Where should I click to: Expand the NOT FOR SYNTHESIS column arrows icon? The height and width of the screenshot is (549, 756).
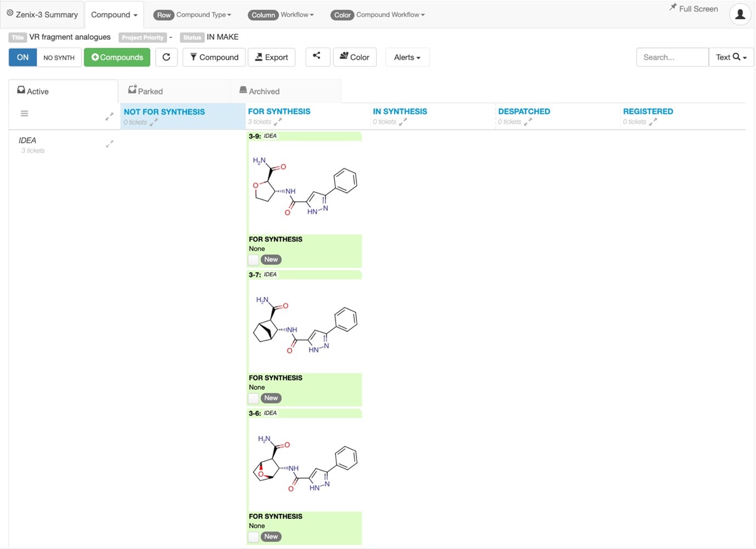click(154, 122)
